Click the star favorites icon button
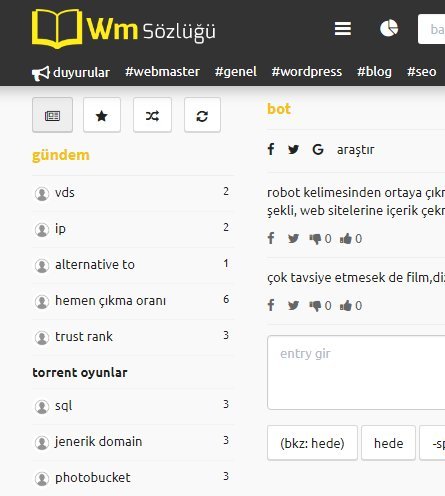Viewport: 445px width, 496px height. [x=102, y=115]
